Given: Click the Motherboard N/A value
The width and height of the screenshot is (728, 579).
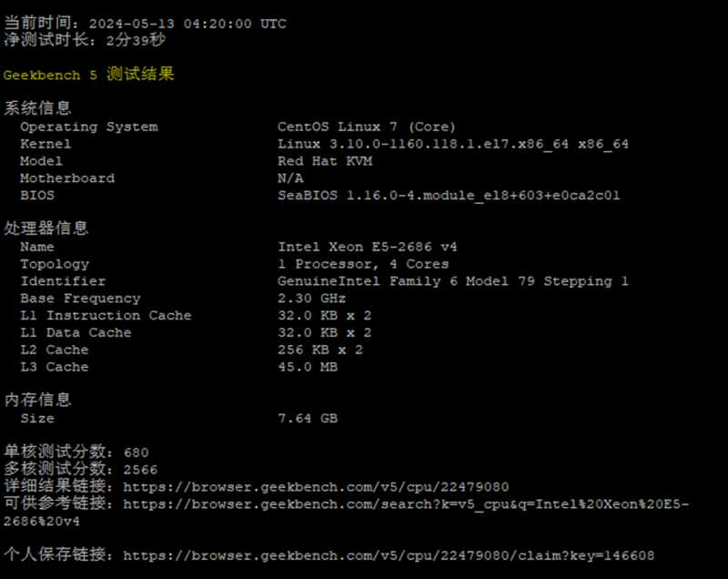Looking at the screenshot, I should coord(290,178).
